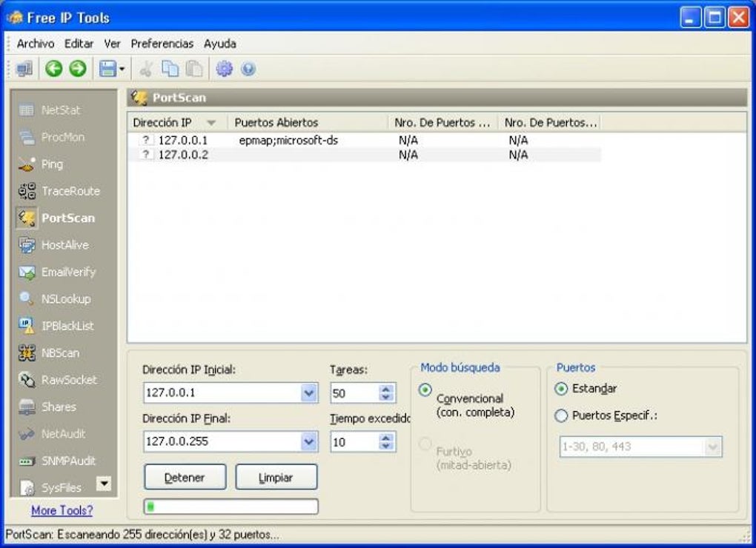The height and width of the screenshot is (548, 756).
Task: Select the 127.0.0.1 result row
Action: click(365, 140)
